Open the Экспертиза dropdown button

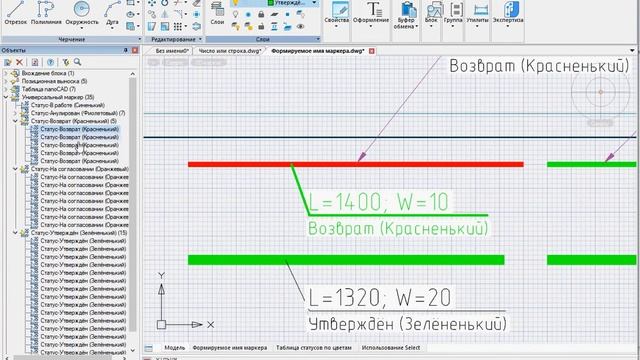pyautogui.click(x=508, y=16)
